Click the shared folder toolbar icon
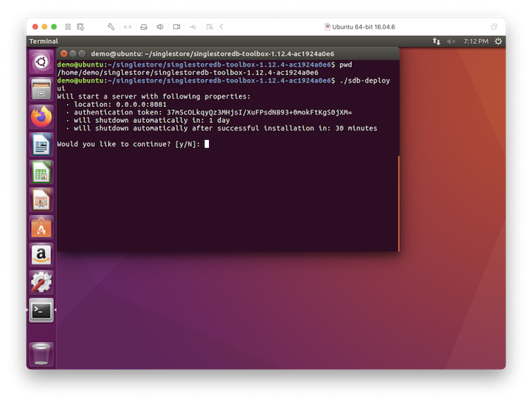 (210, 27)
